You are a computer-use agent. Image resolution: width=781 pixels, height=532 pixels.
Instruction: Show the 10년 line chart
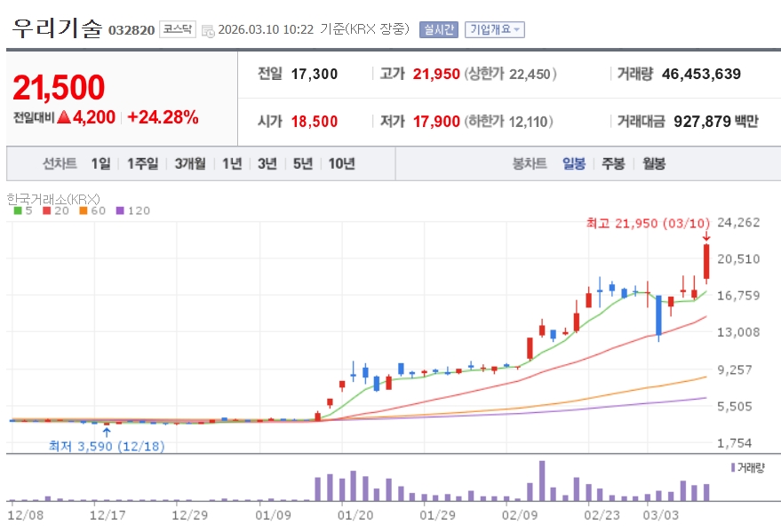[x=341, y=163]
